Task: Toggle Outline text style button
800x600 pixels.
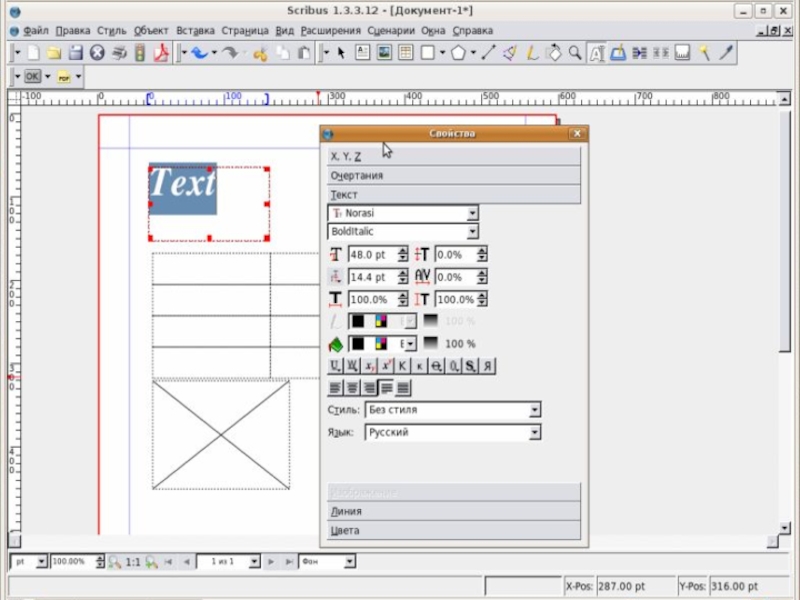Action: (453, 366)
